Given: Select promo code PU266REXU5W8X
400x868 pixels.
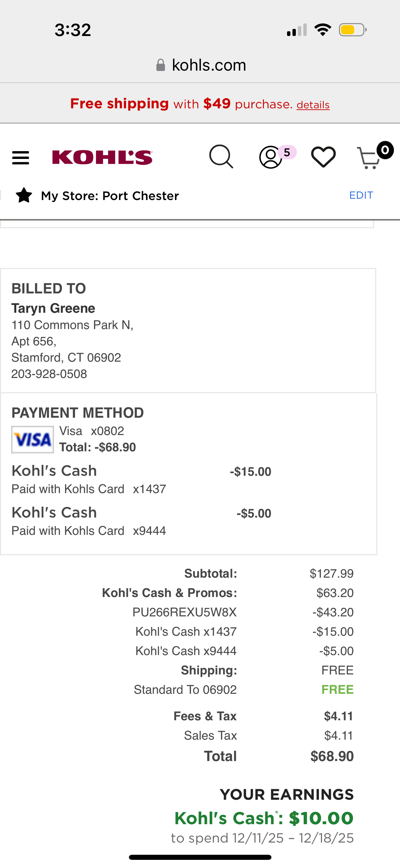Looking at the screenshot, I should (x=185, y=612).
